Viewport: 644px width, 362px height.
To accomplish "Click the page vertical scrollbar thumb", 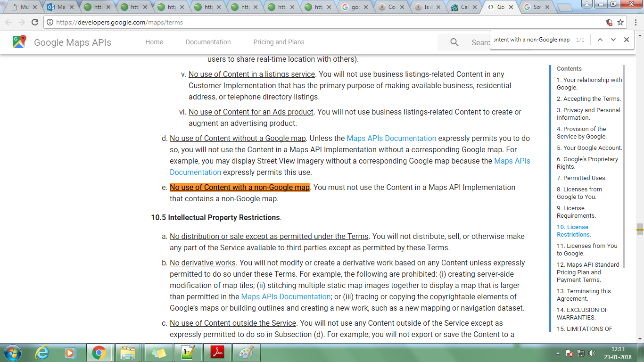I will [640, 230].
